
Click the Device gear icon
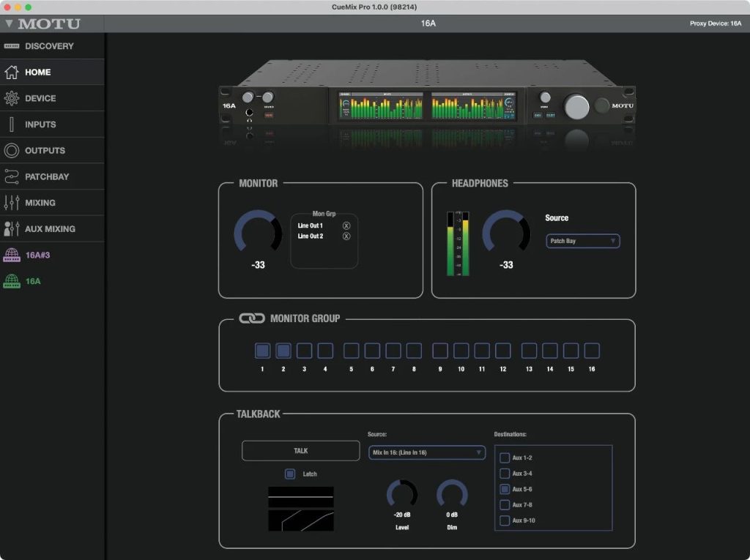coord(11,98)
